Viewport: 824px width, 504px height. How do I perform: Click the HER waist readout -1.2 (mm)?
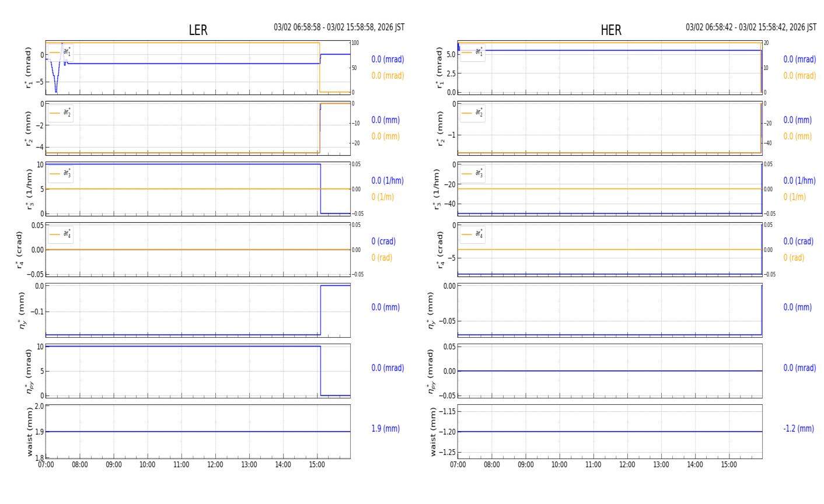click(x=798, y=429)
